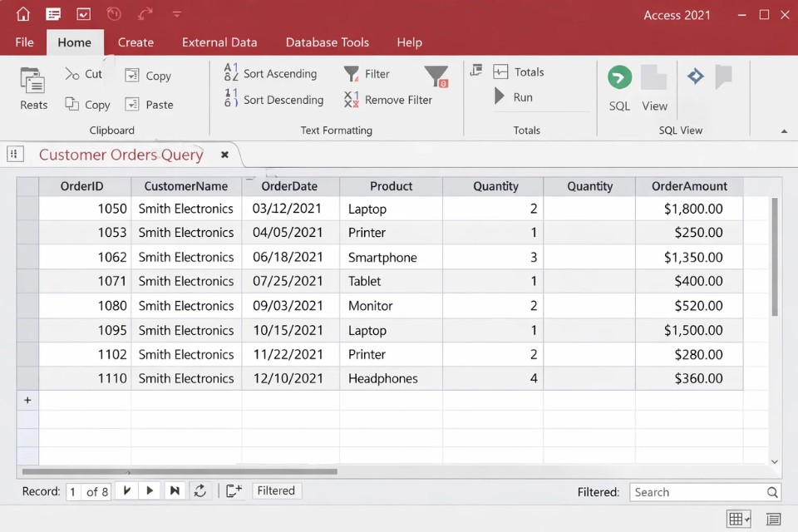798x532 pixels.
Task: Open the External Data tab
Action: coord(219,42)
